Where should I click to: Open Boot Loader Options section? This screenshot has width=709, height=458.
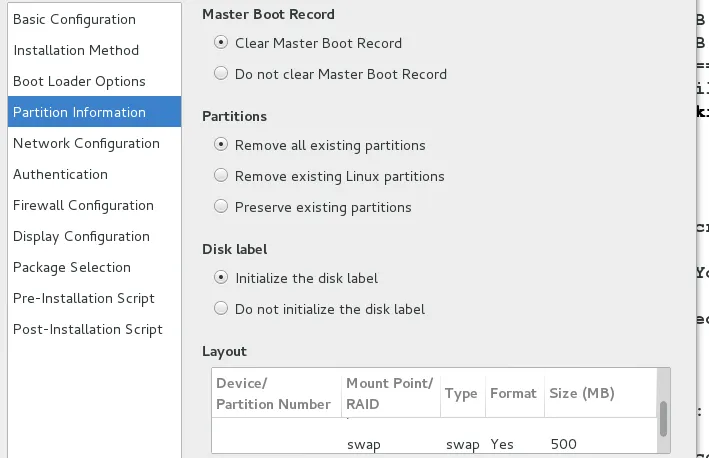(x=79, y=81)
